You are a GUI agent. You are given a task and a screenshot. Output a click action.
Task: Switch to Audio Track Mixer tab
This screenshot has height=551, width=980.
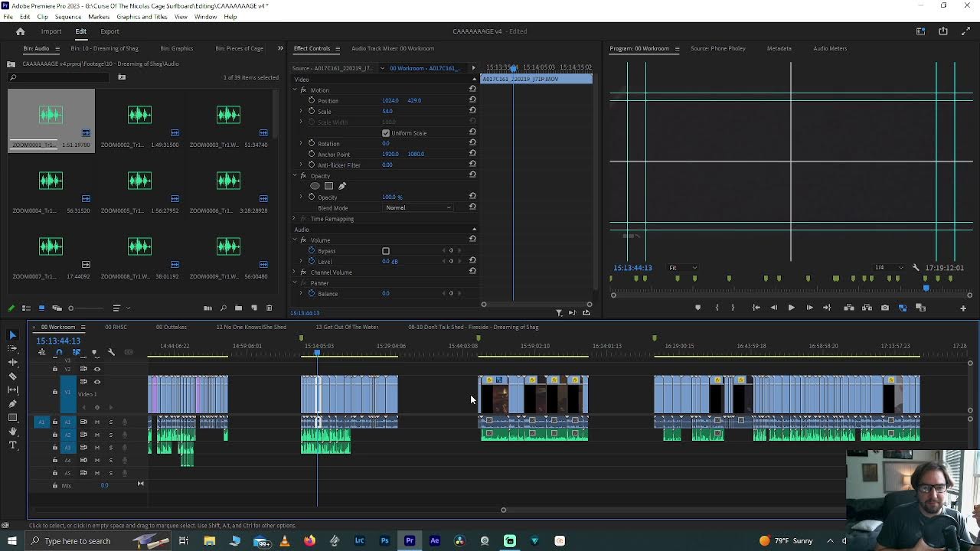point(393,48)
